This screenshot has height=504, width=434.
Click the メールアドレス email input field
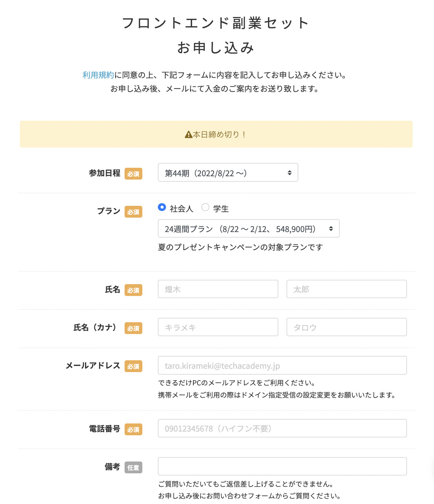point(282,365)
